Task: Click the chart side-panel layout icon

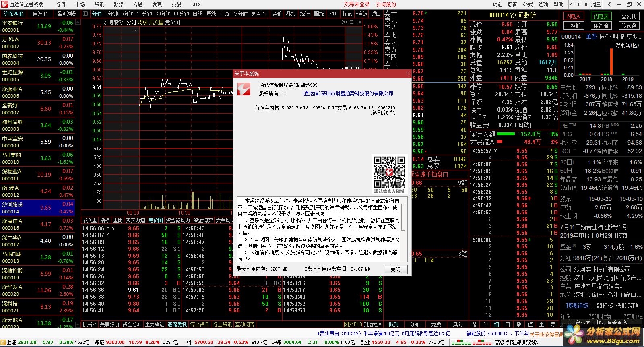Action: 359,22
